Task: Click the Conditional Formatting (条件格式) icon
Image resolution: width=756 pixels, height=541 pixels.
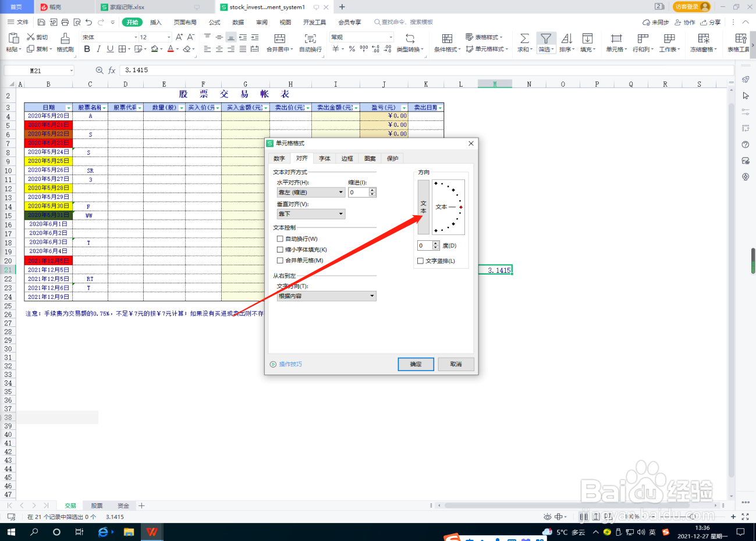Action: [447, 38]
